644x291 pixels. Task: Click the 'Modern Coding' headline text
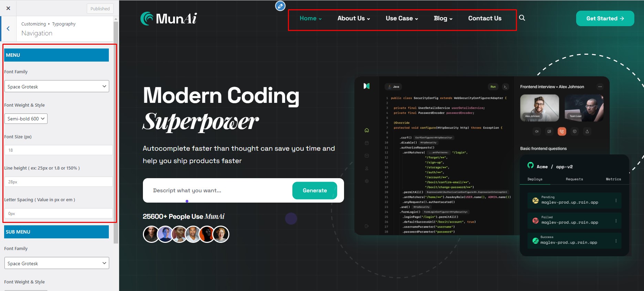pyautogui.click(x=221, y=95)
